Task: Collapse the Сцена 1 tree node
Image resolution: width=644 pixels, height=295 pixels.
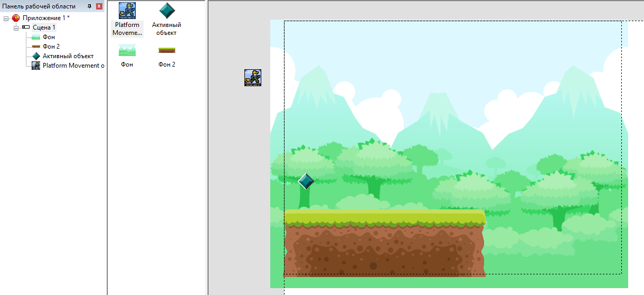Action: coord(16,27)
